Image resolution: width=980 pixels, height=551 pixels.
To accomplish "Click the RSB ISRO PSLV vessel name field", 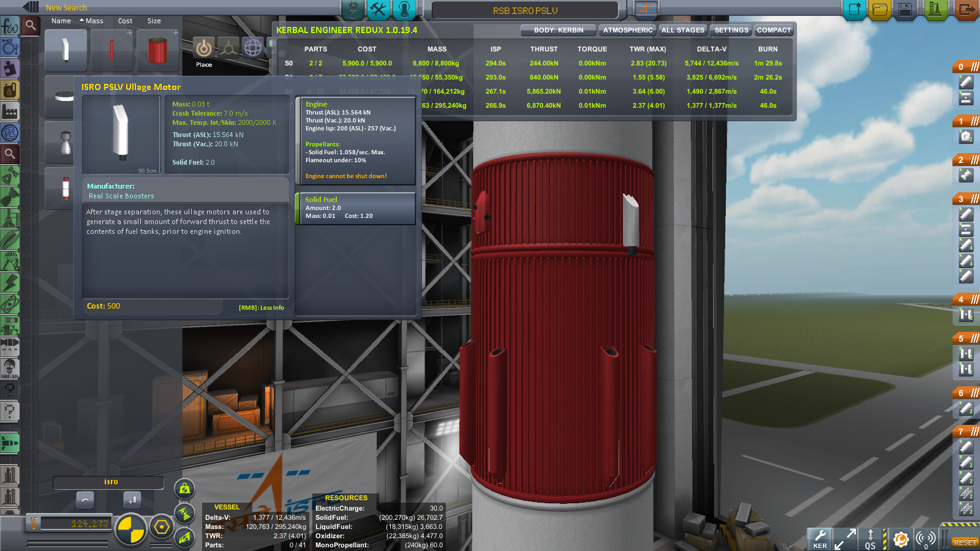I will tap(525, 10).
